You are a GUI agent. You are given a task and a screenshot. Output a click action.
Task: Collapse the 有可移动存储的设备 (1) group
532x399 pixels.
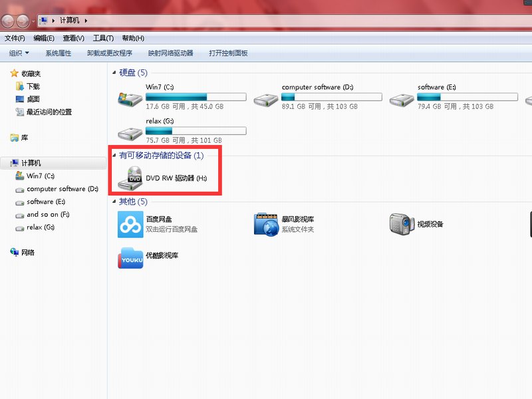tap(114, 156)
